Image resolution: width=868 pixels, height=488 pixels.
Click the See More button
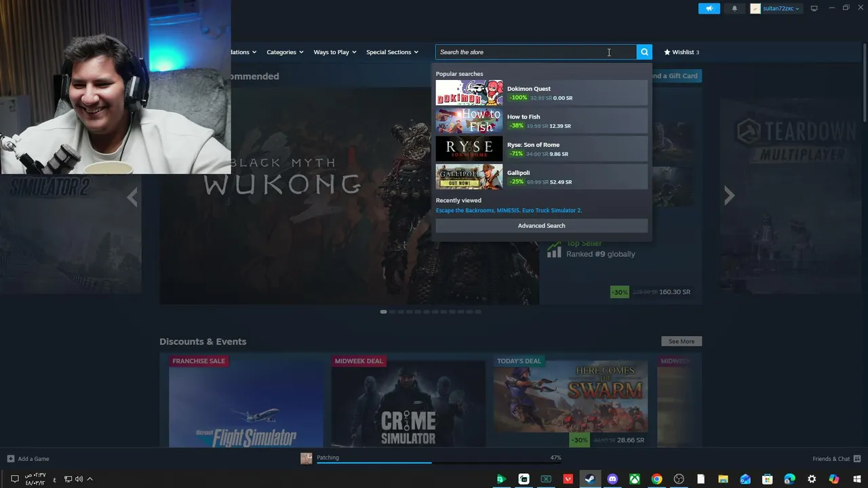tap(682, 342)
